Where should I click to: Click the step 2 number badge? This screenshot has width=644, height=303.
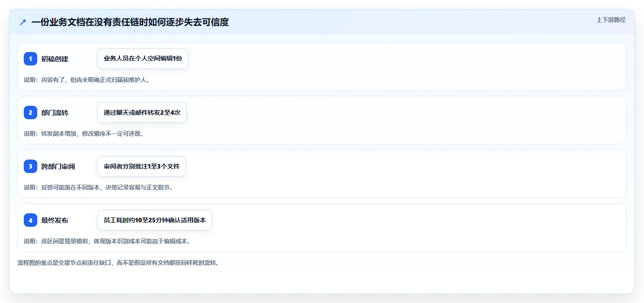31,113
